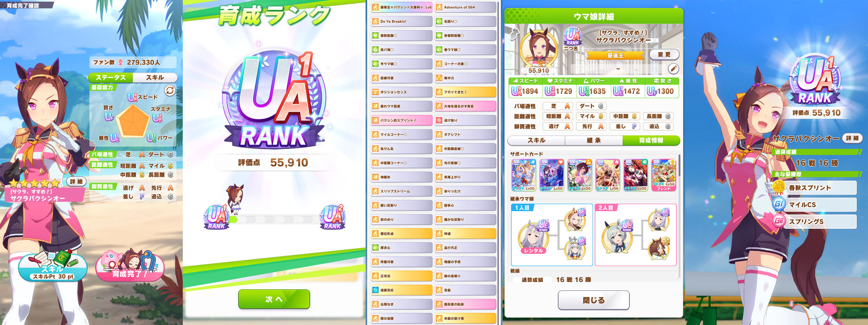Open the Friend support card thumbnail
This screenshot has height=325, width=868.
click(x=664, y=175)
